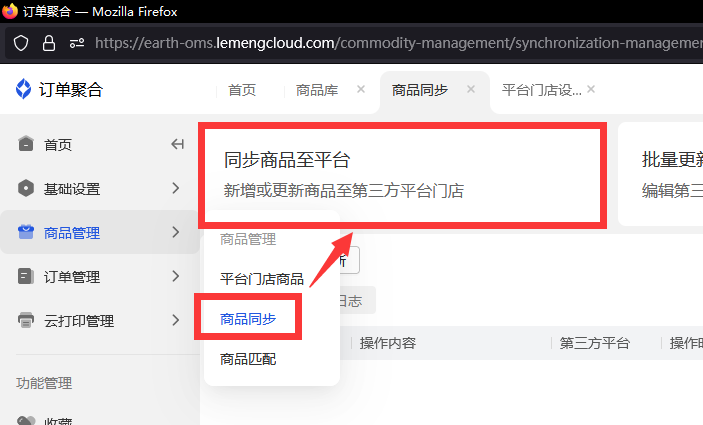
Task: Click the 云打印管理 printer icon
Action: tap(26, 320)
